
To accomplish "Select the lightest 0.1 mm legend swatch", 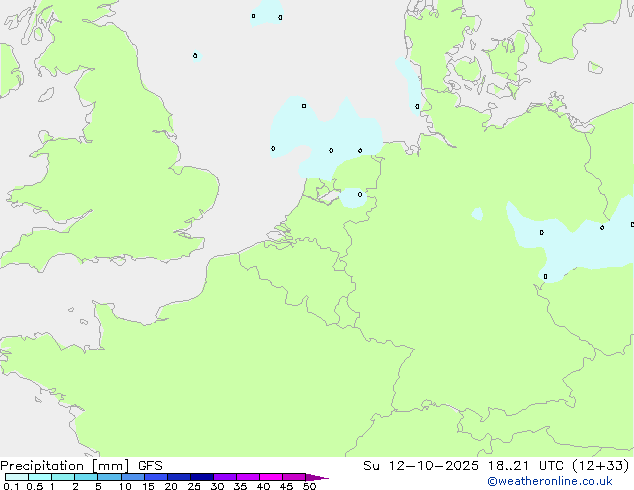I will [16, 477].
